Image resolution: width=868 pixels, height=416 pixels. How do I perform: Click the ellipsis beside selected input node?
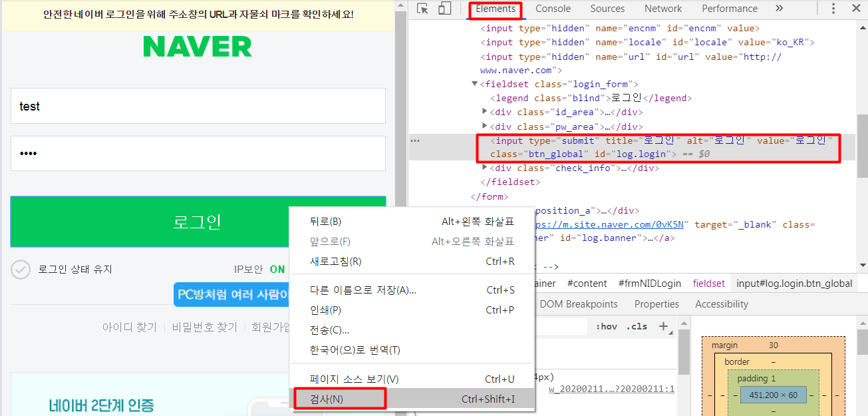(415, 140)
